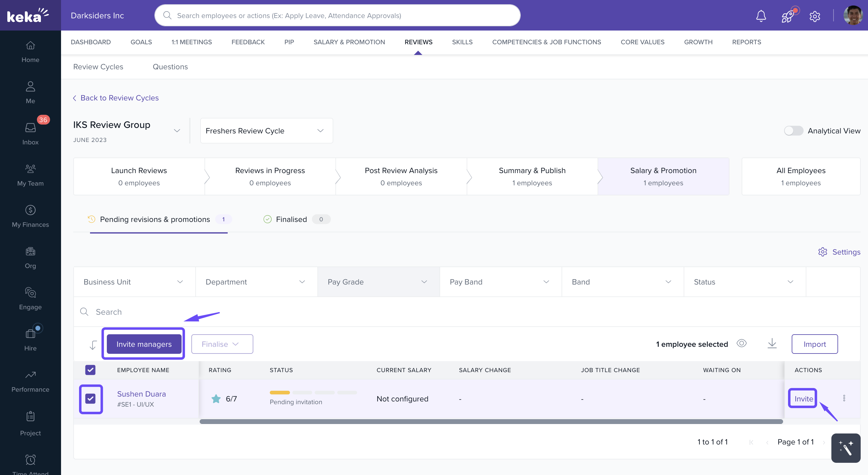The width and height of the screenshot is (868, 475).
Task: Open the Salary & Promotion menu tab
Action: click(349, 42)
